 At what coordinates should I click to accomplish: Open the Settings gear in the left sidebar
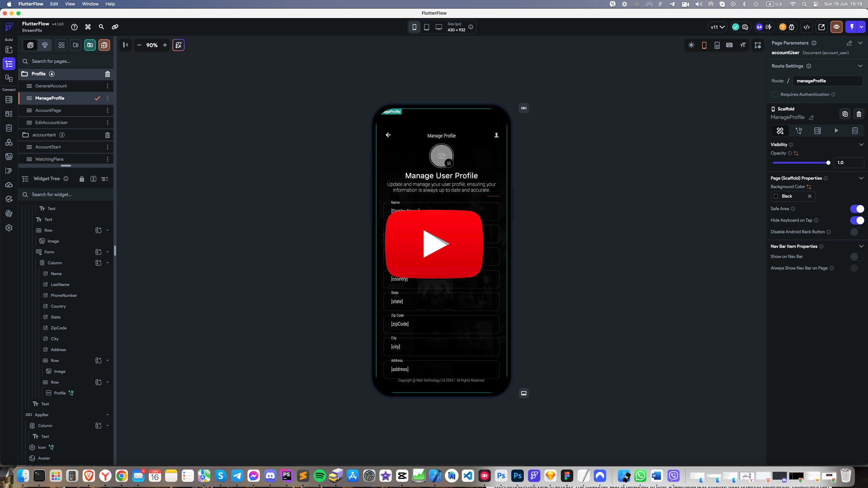point(9,228)
